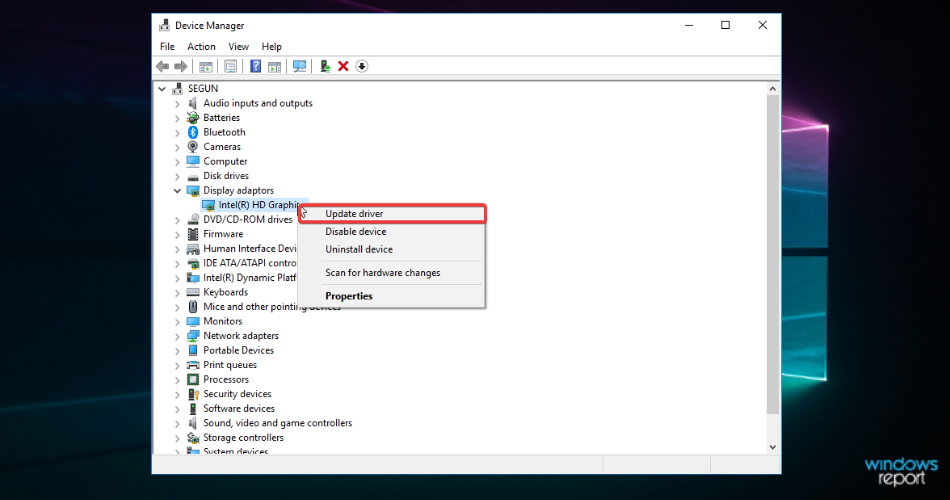Select the Cameras icon
Viewport: 950px width, 500px height.
[193, 147]
